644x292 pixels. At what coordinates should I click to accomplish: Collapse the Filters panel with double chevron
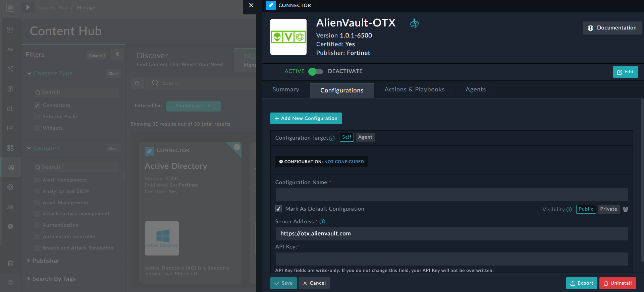(x=117, y=54)
